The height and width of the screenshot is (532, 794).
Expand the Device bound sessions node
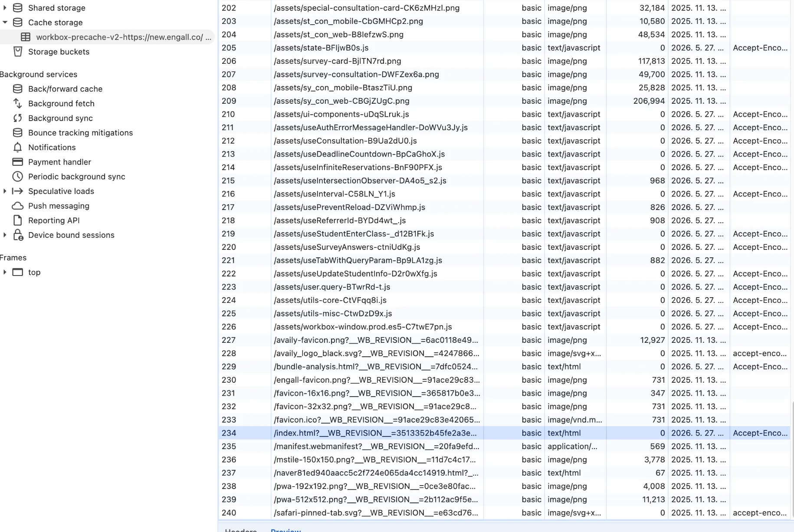tap(5, 235)
